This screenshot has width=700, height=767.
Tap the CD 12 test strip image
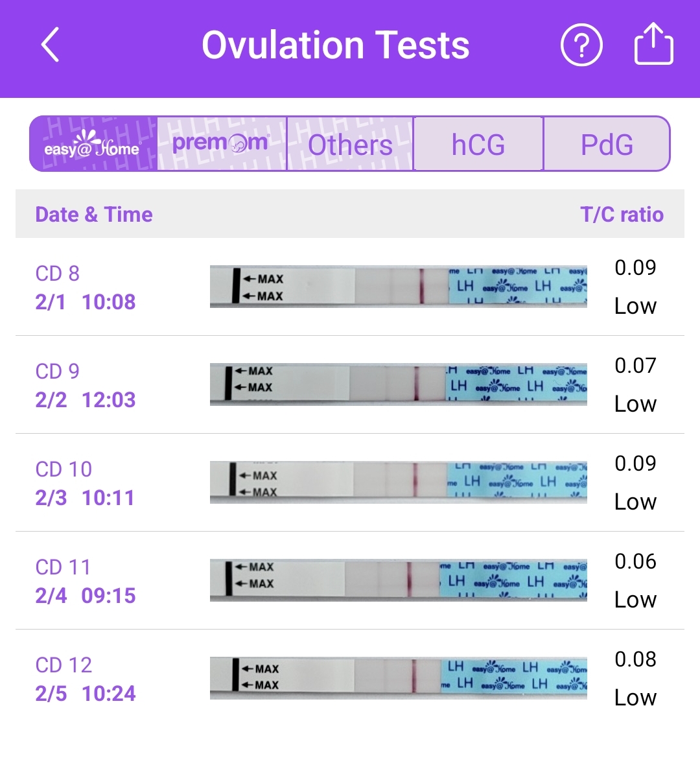click(398, 678)
